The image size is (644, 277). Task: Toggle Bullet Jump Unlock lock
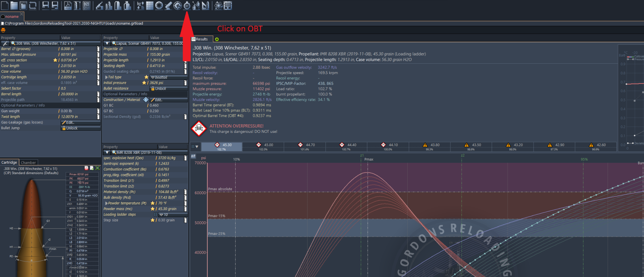(80, 128)
